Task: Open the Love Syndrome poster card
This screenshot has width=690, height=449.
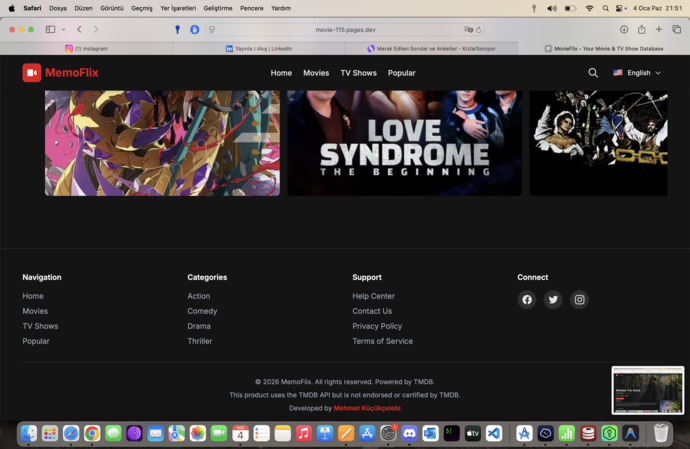Action: [404, 143]
